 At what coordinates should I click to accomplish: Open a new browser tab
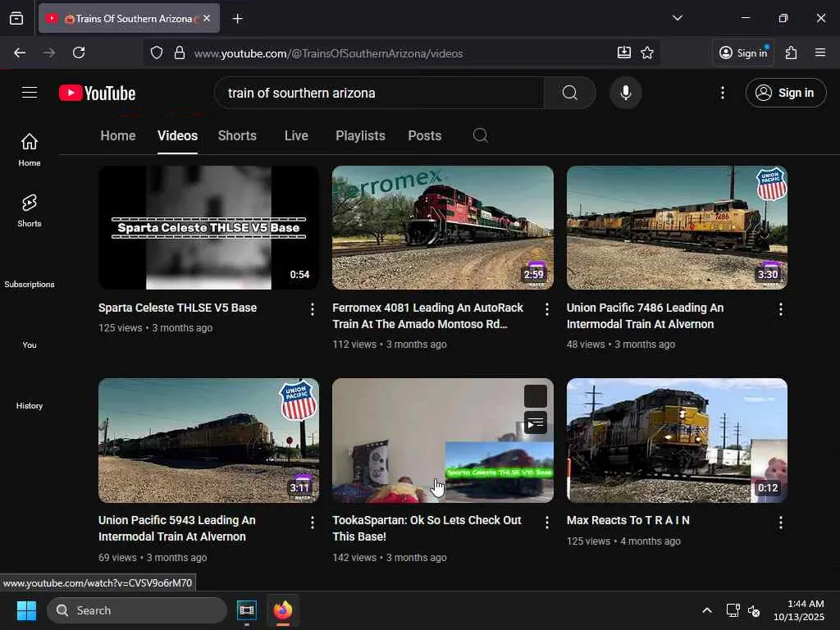point(237,19)
